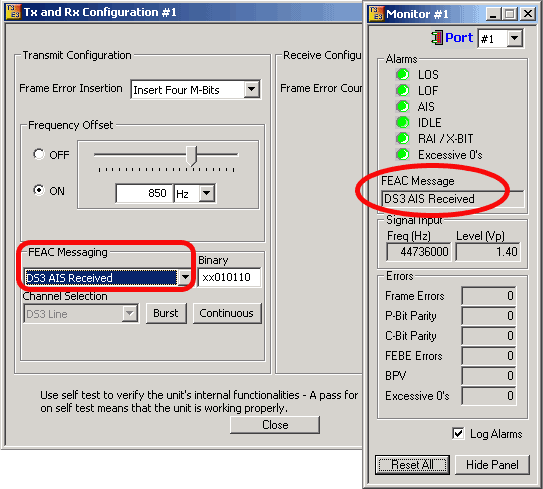
Task: Click the BPV count field
Action: coord(489,376)
